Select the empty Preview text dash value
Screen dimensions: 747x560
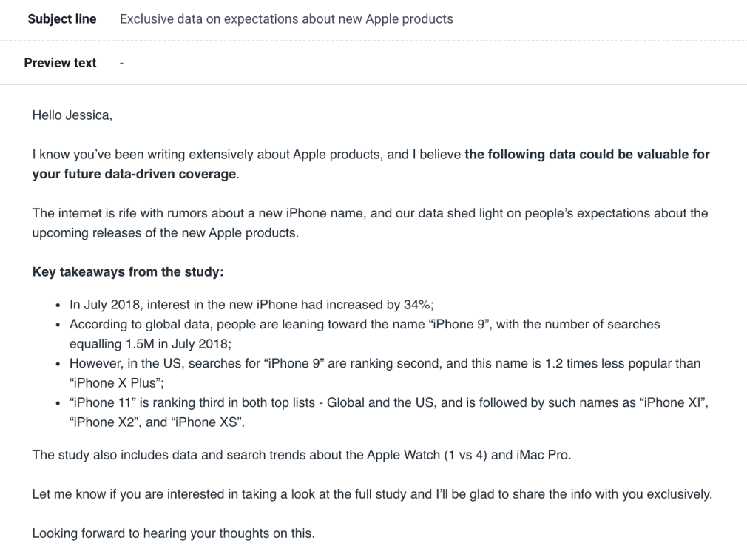click(121, 63)
